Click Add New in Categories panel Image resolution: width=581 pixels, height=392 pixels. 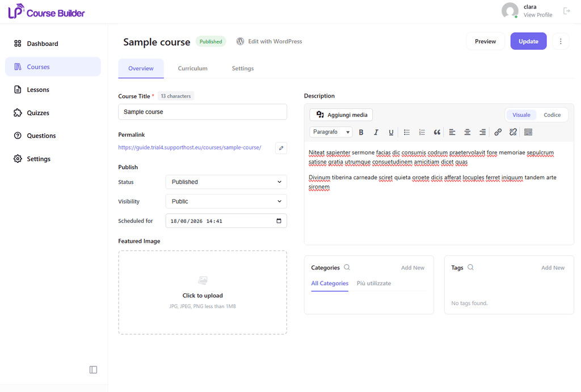[x=413, y=268]
